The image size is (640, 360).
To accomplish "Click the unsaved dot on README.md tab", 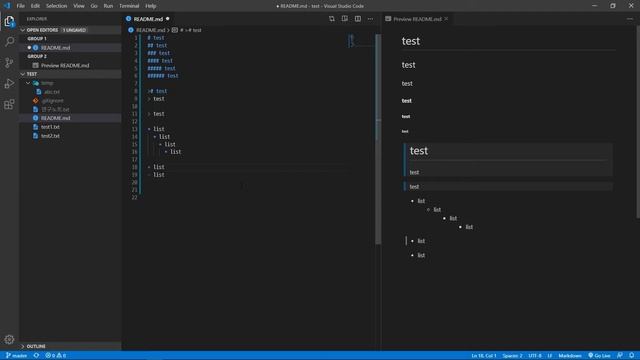I will point(168,19).
